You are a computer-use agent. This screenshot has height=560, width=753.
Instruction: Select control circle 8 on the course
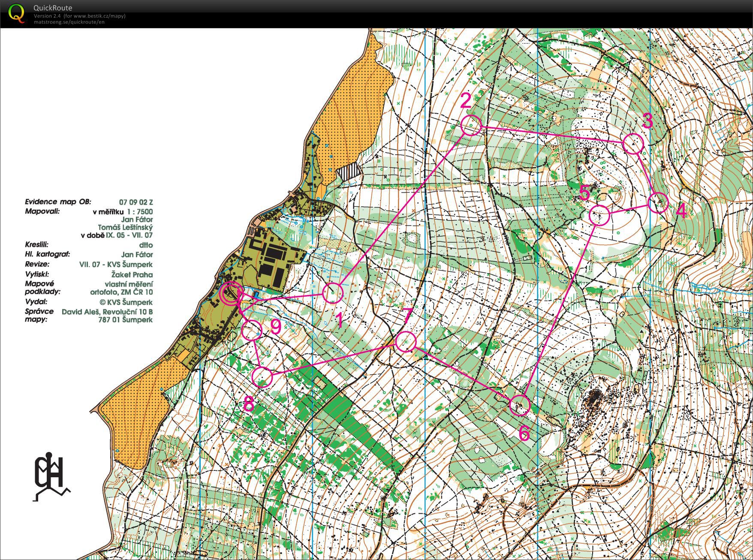click(x=262, y=377)
